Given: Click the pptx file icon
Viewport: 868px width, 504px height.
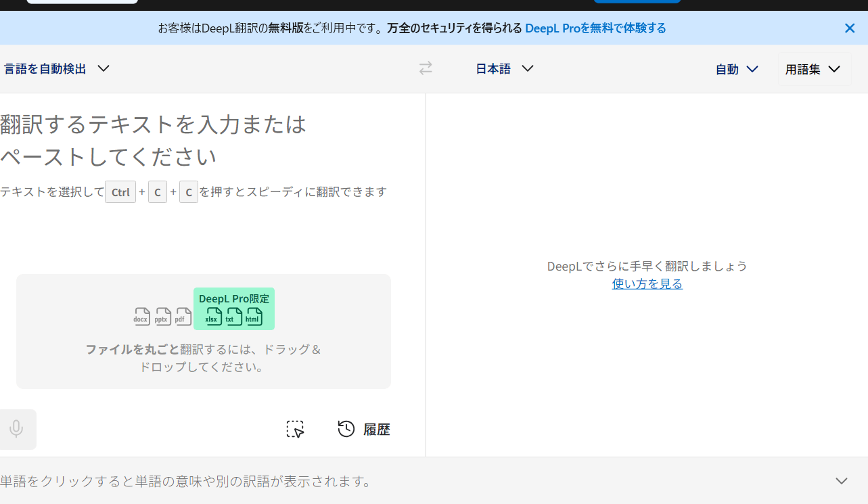Looking at the screenshot, I should click(x=162, y=317).
